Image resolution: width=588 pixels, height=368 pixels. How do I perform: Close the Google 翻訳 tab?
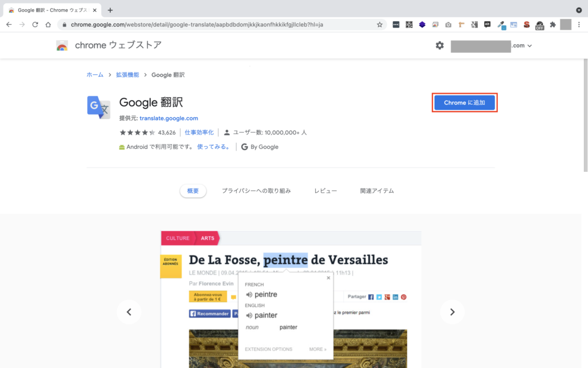[95, 10]
